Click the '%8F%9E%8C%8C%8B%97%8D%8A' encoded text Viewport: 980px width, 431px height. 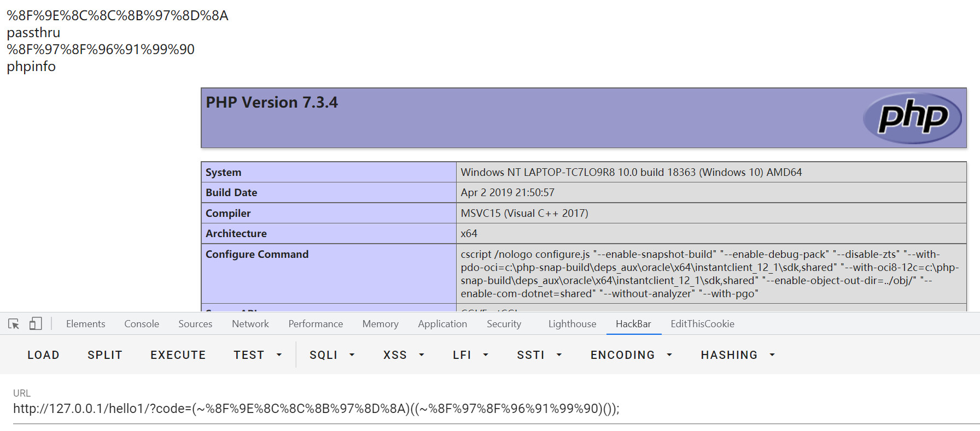(x=118, y=16)
